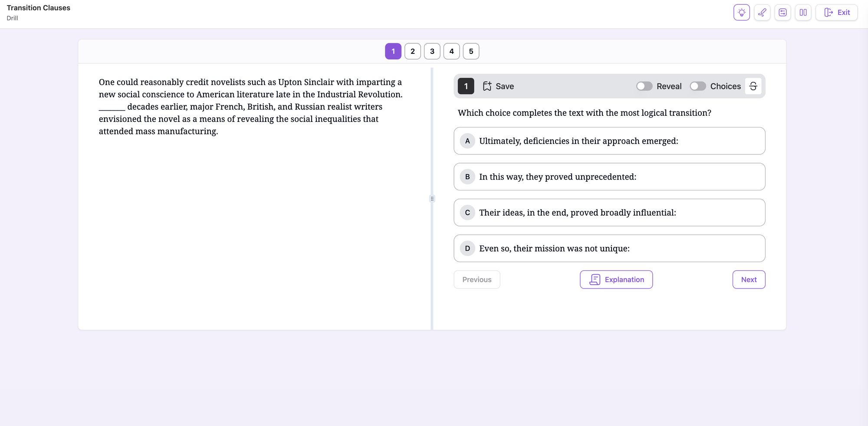The image size is (868, 426).
Task: Click the Previous button
Action: tap(477, 280)
